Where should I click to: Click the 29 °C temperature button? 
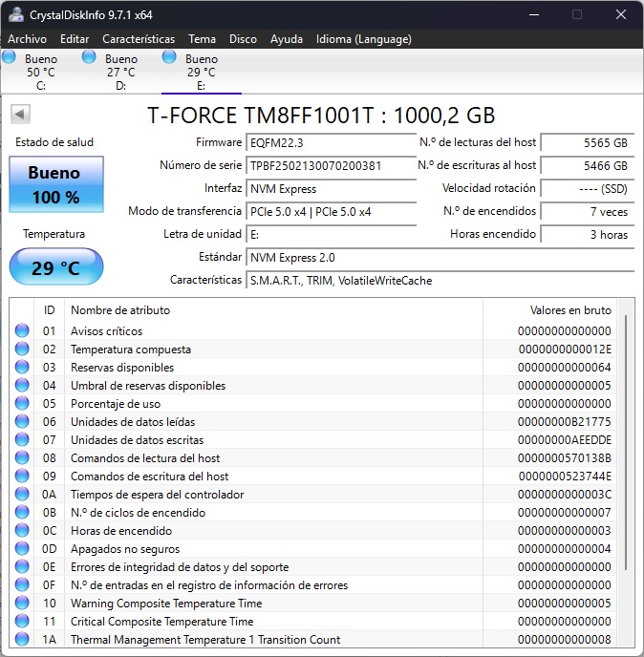click(55, 266)
